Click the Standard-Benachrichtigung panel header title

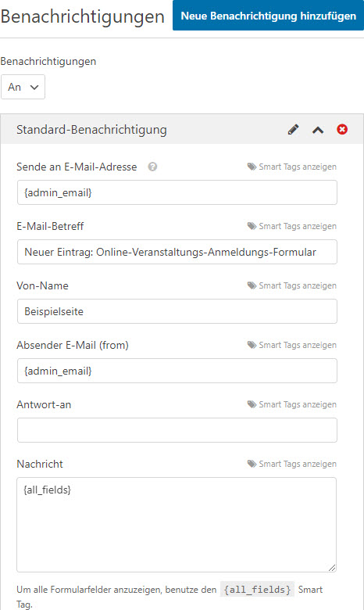click(x=91, y=130)
